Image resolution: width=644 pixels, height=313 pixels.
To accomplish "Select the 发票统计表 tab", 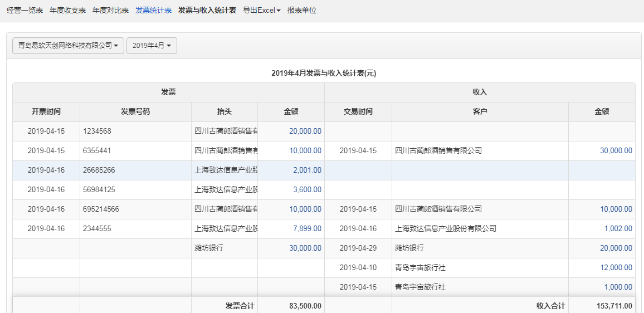I will (154, 11).
